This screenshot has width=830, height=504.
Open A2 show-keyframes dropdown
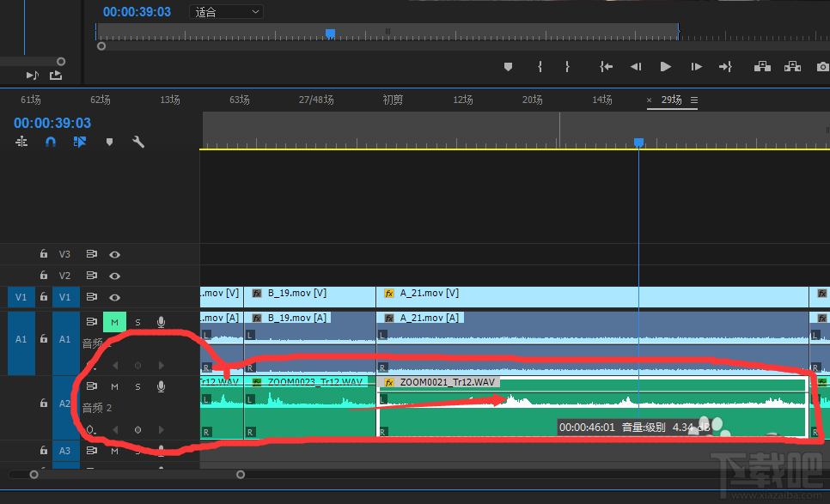click(91, 429)
